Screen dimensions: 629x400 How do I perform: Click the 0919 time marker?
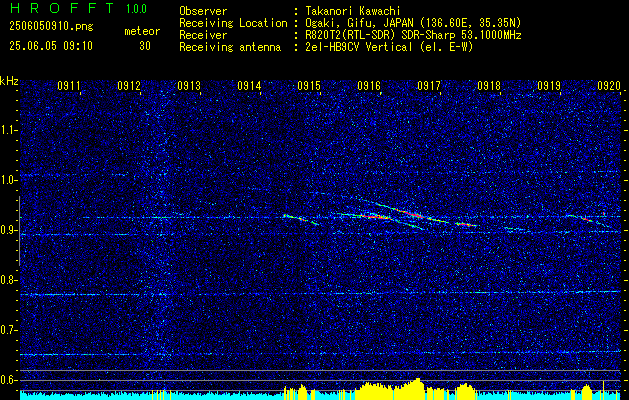[x=549, y=85]
